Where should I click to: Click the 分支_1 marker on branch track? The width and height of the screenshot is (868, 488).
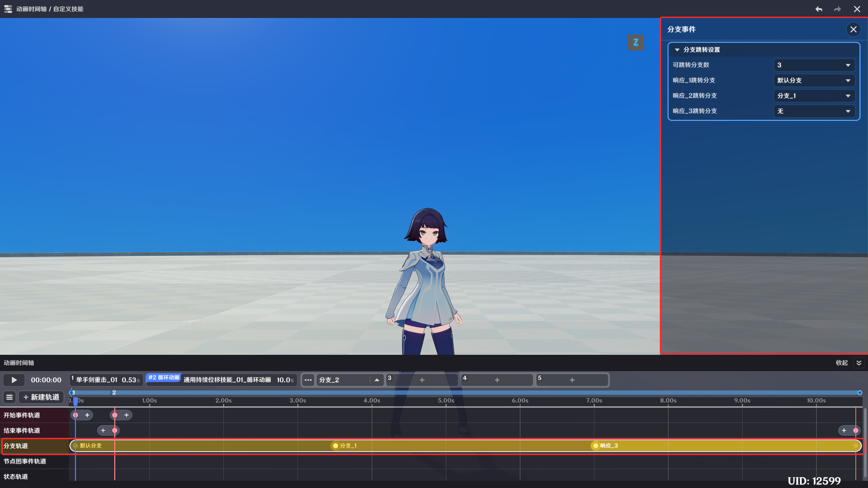pos(336,446)
